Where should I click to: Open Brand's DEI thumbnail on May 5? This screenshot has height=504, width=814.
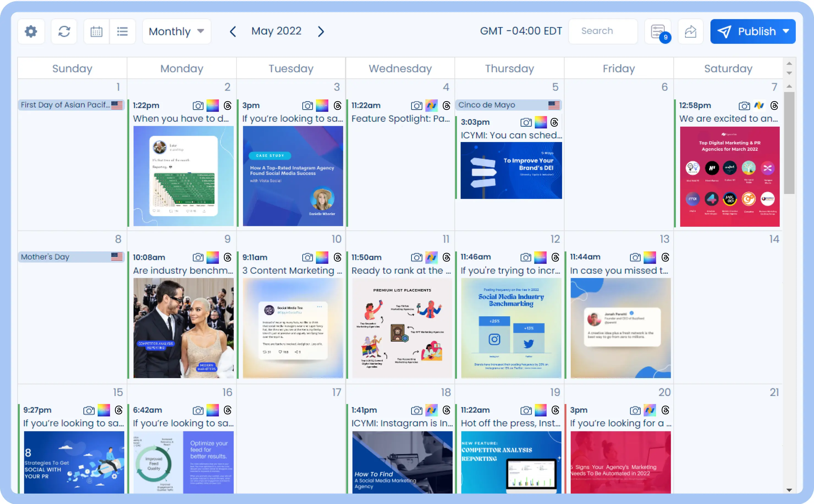click(x=511, y=171)
